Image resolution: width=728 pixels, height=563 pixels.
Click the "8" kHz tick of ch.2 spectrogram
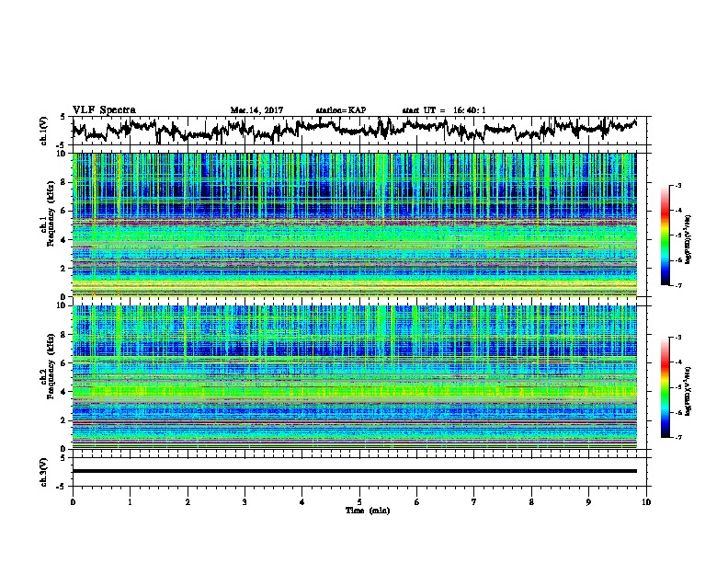click(x=64, y=335)
